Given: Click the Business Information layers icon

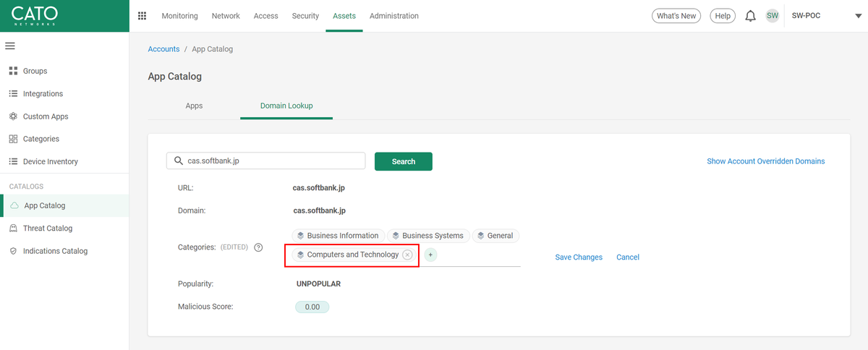Looking at the screenshot, I should tap(300, 236).
